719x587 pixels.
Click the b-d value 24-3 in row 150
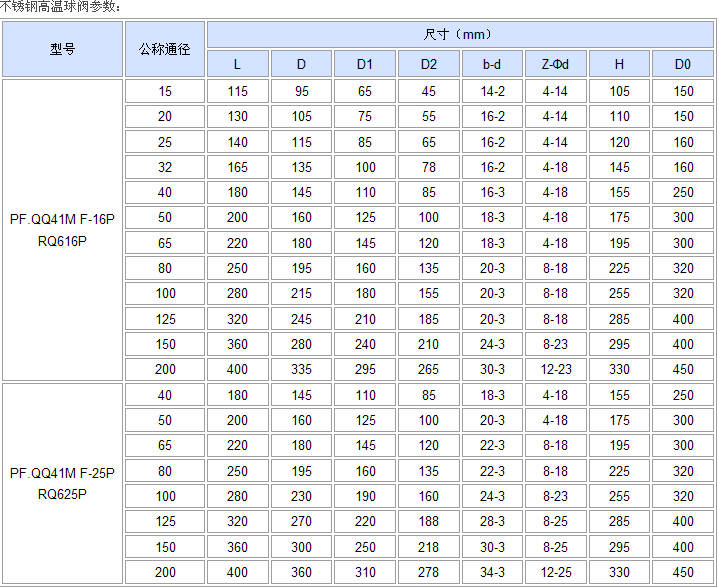coord(492,344)
